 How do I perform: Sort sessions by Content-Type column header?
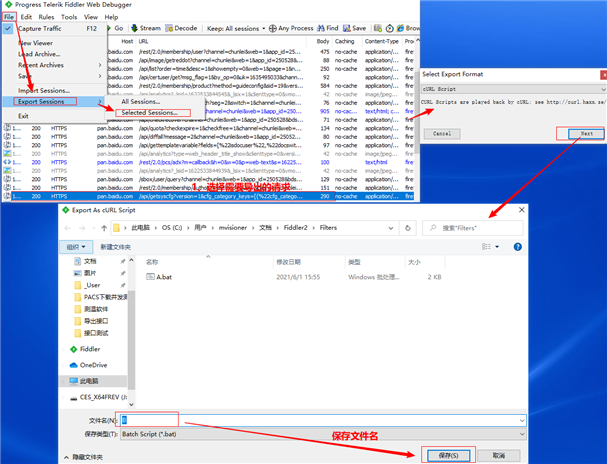pos(381,41)
